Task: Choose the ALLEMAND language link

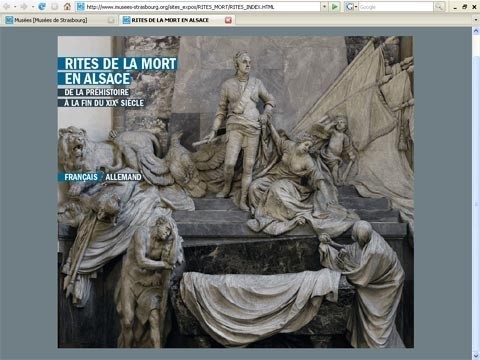Action: 123,177
